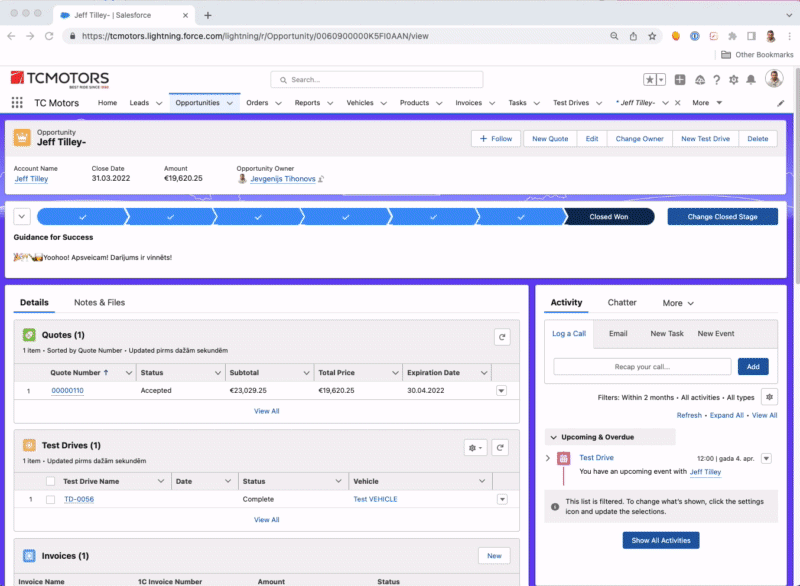Viewport: 800px width, 586px height.
Task: Click the pencil icon to edit navigation
Action: (781, 103)
